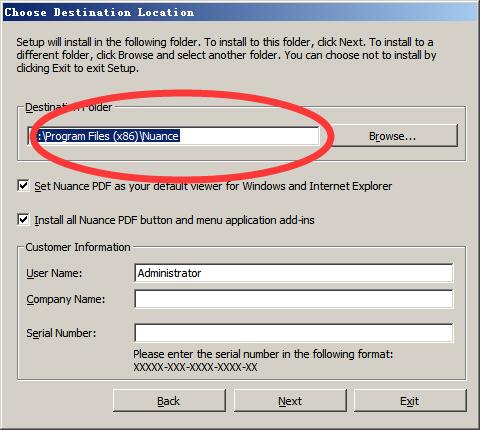Click the Choose Destination Location title

coord(99,12)
